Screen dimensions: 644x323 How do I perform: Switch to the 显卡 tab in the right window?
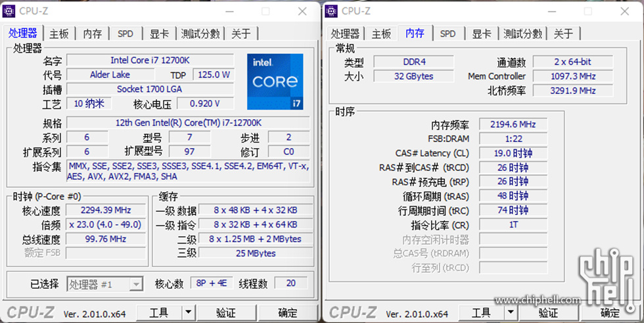coord(481,34)
